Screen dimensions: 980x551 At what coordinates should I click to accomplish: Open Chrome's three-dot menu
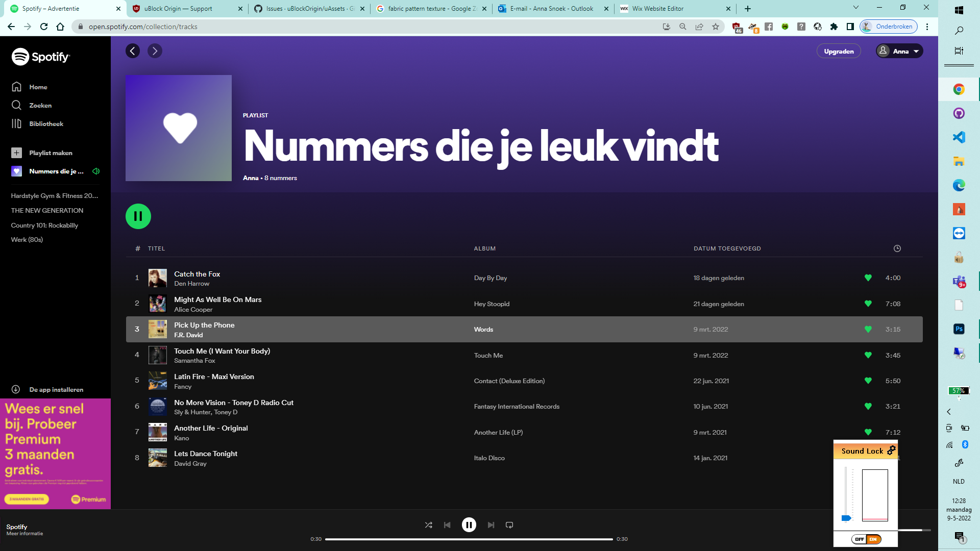coord(927,27)
